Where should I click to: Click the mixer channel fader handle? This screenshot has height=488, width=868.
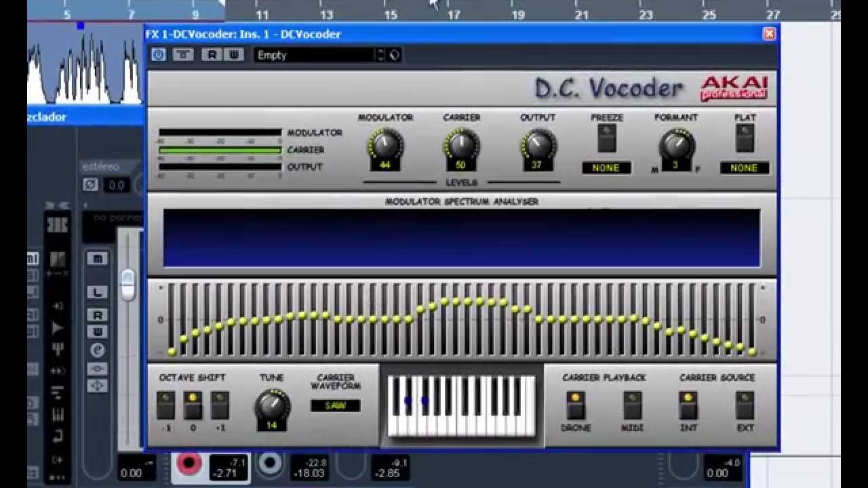coord(127,284)
